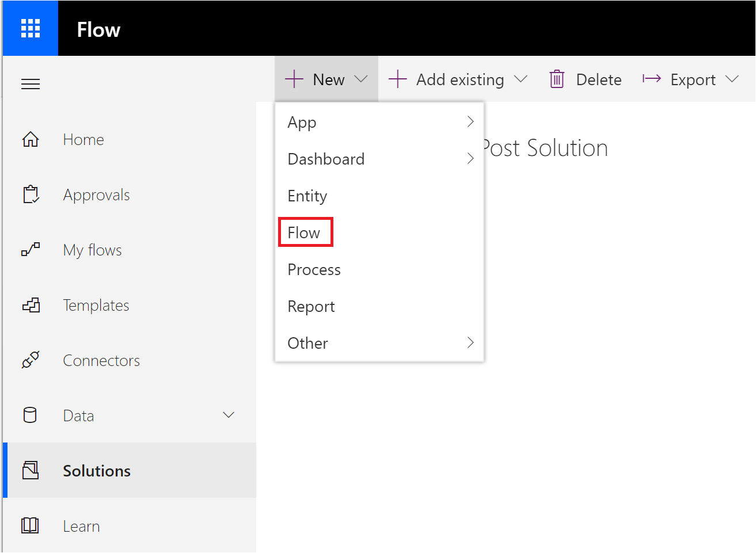Select Flow from the New menu
This screenshot has height=553, width=756.
(304, 232)
